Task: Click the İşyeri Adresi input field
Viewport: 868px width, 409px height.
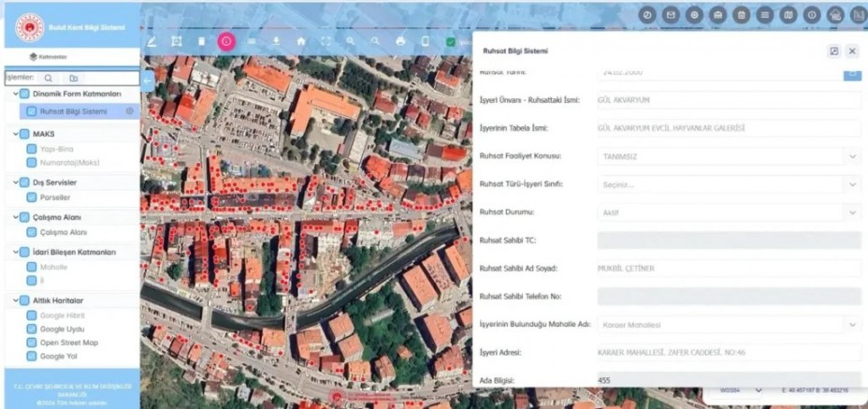Action: click(729, 353)
